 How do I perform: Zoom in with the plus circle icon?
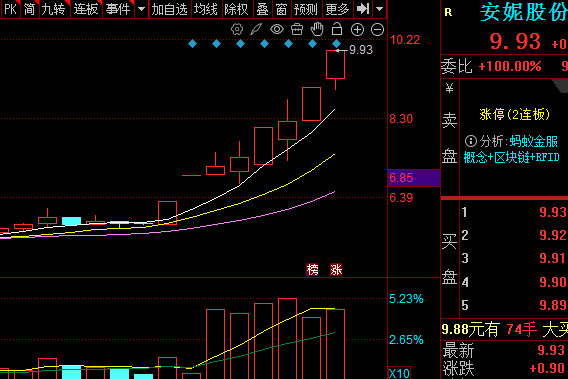click(x=357, y=29)
